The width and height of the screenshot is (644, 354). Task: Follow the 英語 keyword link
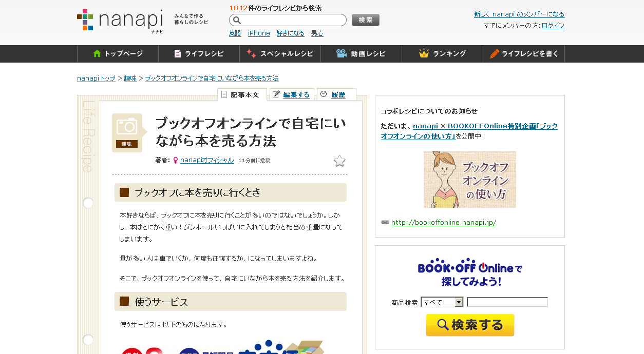click(235, 33)
